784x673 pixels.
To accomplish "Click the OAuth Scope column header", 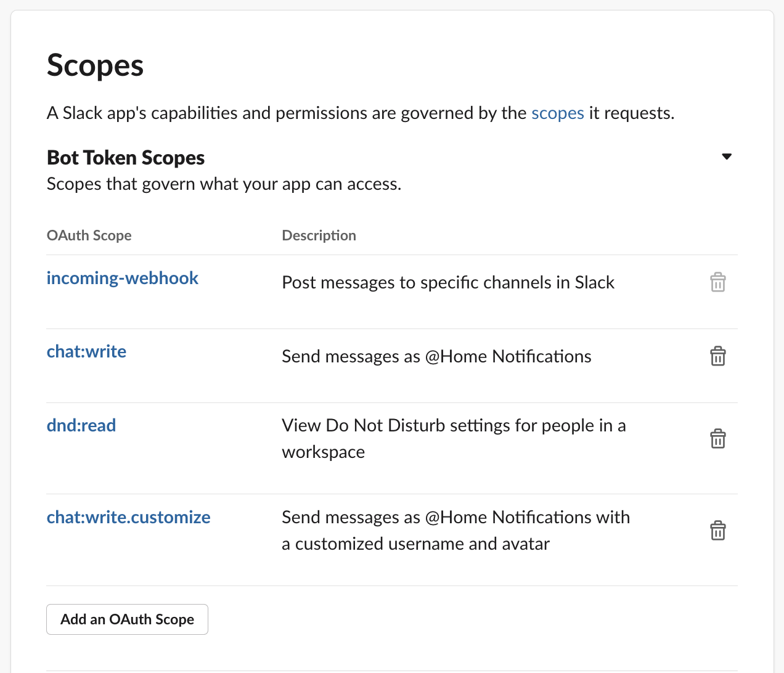I will click(89, 235).
